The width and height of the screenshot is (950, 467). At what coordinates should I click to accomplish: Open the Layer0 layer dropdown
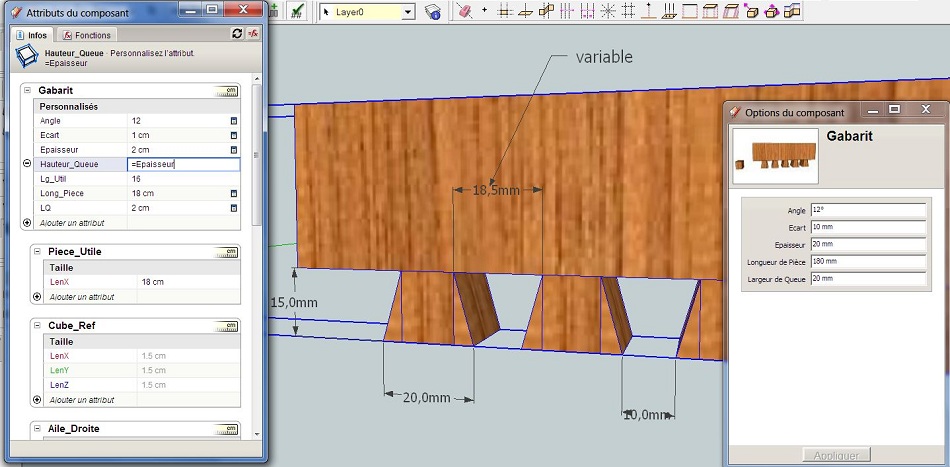click(408, 12)
